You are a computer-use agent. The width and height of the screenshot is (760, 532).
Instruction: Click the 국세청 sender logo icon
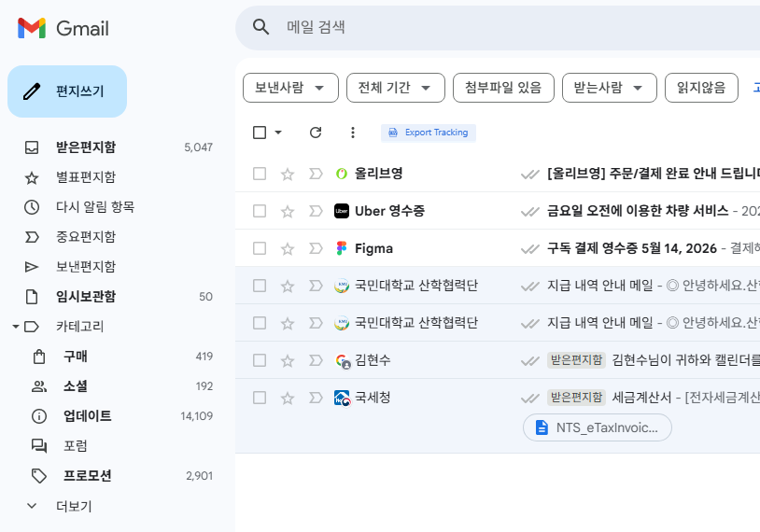point(343,398)
